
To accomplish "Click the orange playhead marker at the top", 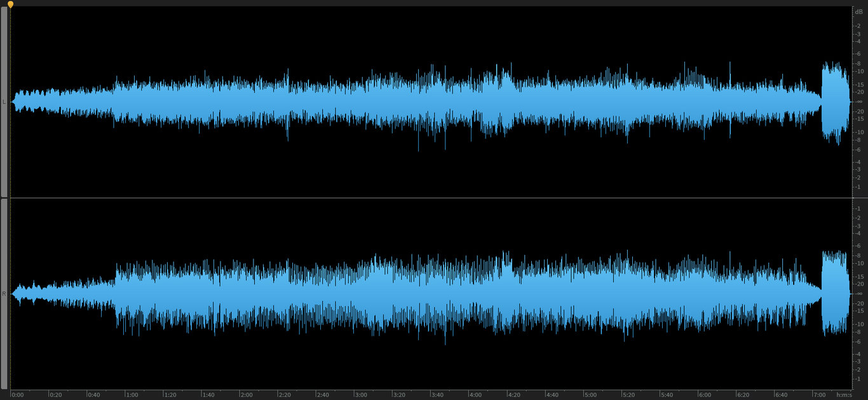I will 10,4.
